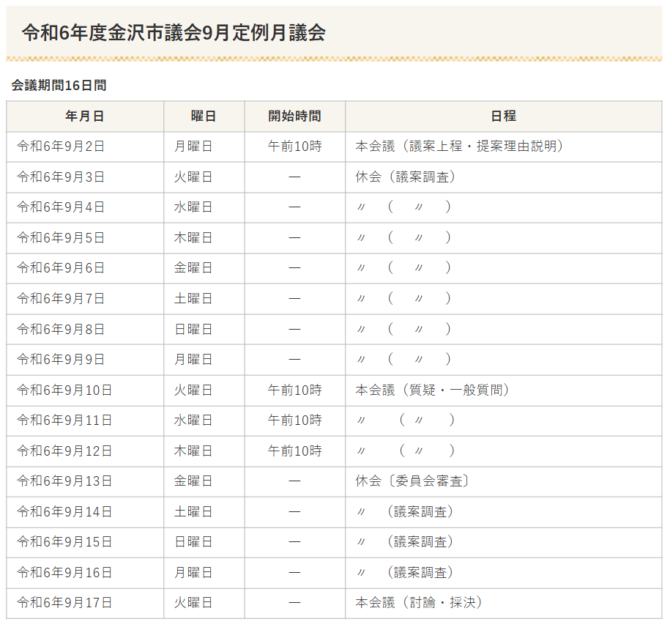Click 本会議（議案上程・提案理由説明）cell
The height and width of the screenshot is (630, 670).
pyautogui.click(x=503, y=147)
